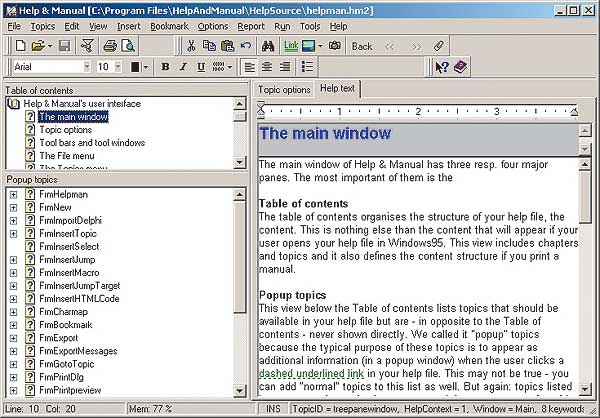600x418 pixels.
Task: Click the dotted underline style icon
Action: click(218, 67)
